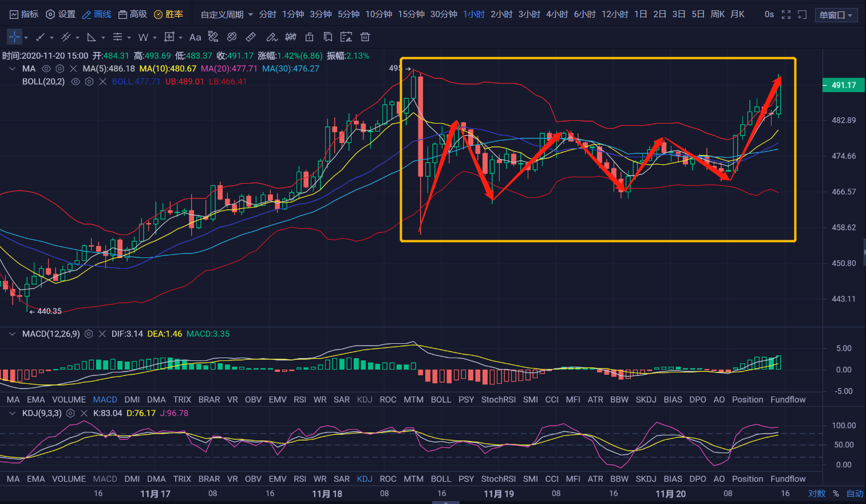Toggle visibility eye for MA indicator
The image size is (866, 504).
(46, 69)
